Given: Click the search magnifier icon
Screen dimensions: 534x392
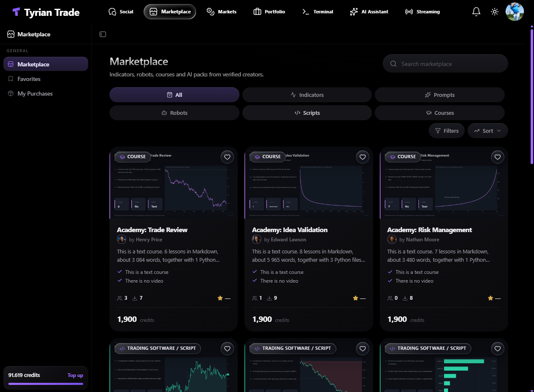Looking at the screenshot, I should pyautogui.click(x=393, y=64).
